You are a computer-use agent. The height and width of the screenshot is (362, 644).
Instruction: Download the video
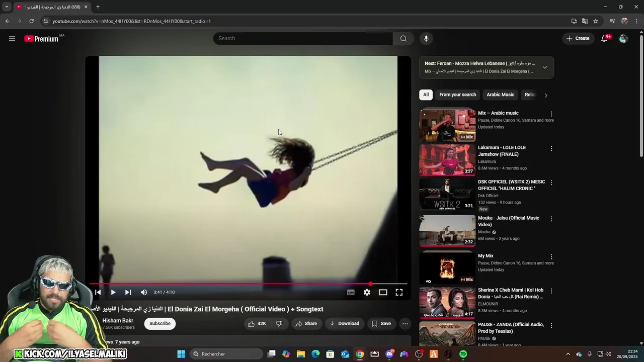[345, 324]
